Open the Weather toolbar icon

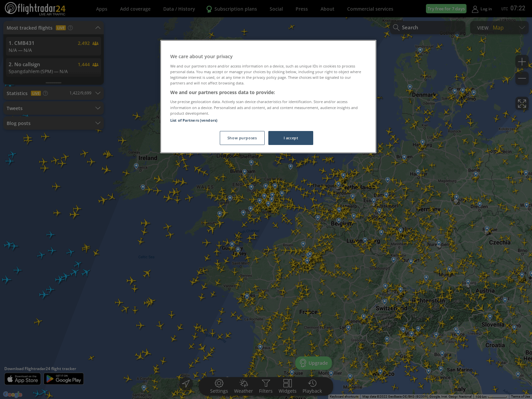click(x=243, y=383)
